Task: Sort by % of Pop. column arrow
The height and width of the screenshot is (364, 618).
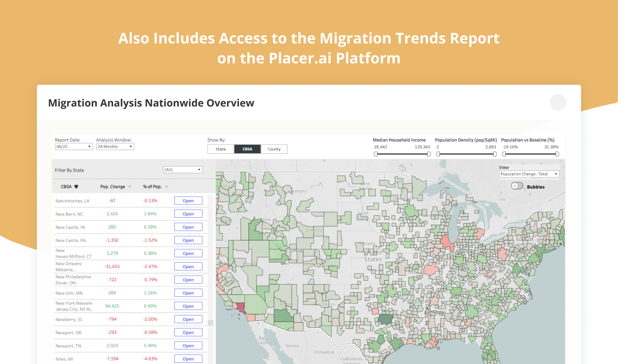Action: pyautogui.click(x=166, y=187)
